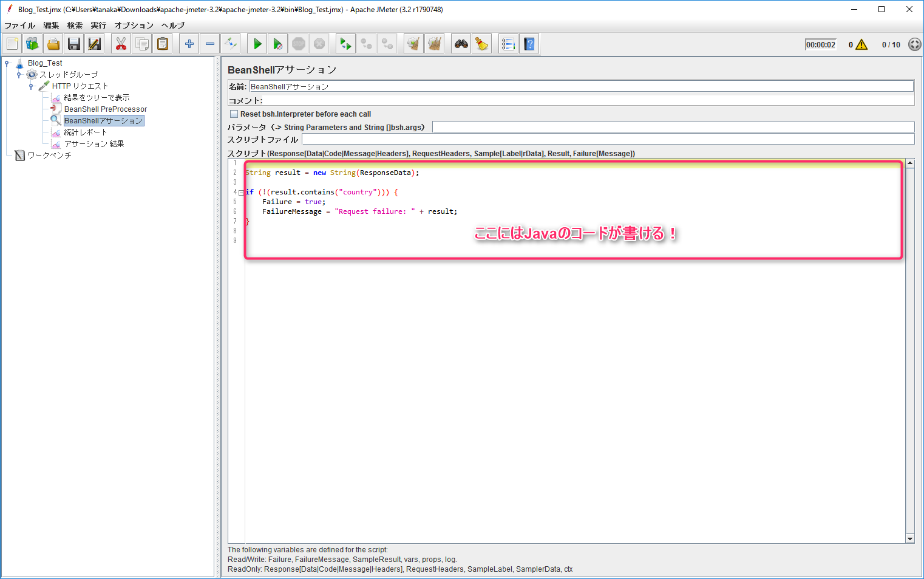This screenshot has height=579, width=924.
Task: Open the ファイル menu
Action: tap(19, 26)
